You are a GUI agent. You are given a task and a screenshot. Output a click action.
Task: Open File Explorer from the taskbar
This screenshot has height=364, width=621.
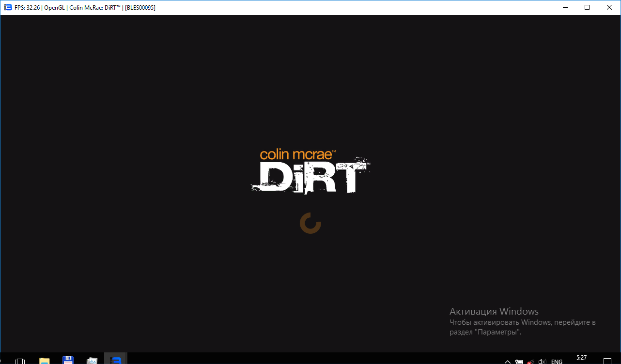[44, 361]
